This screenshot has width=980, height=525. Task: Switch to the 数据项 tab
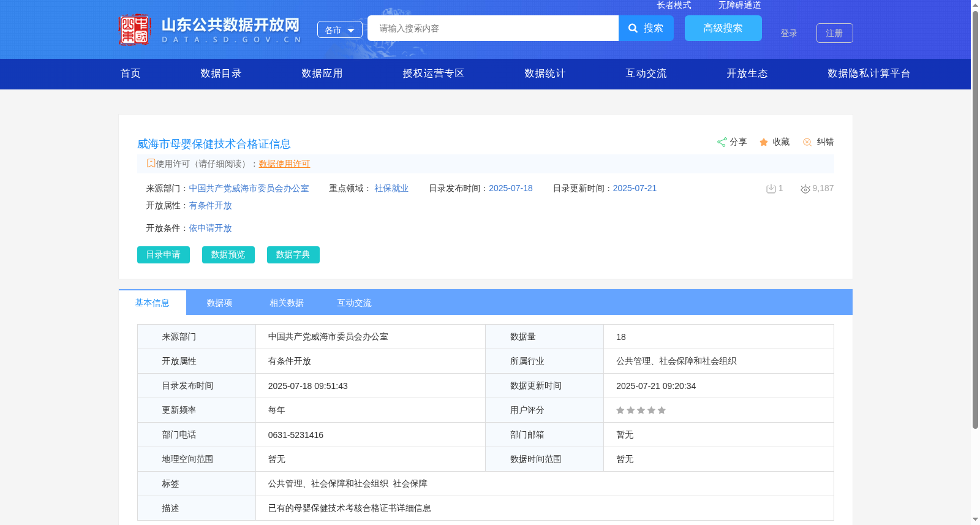(x=220, y=303)
